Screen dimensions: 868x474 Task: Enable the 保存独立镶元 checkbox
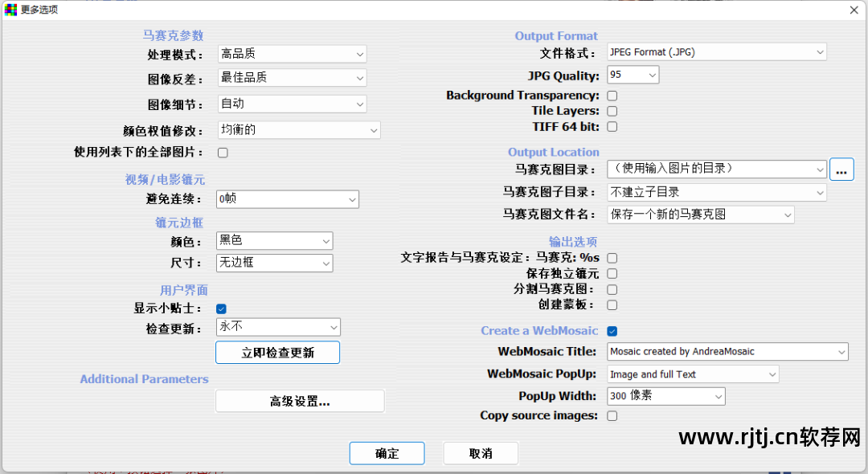pyautogui.click(x=612, y=274)
